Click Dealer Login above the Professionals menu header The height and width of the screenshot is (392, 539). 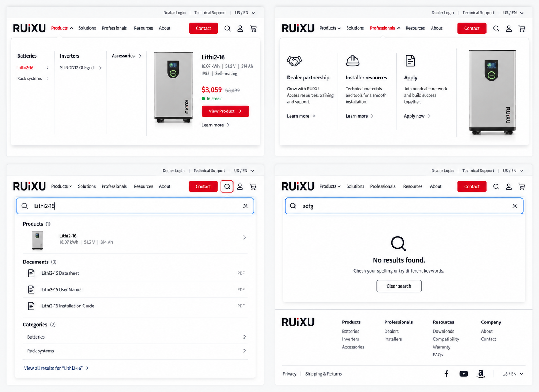click(x=443, y=13)
